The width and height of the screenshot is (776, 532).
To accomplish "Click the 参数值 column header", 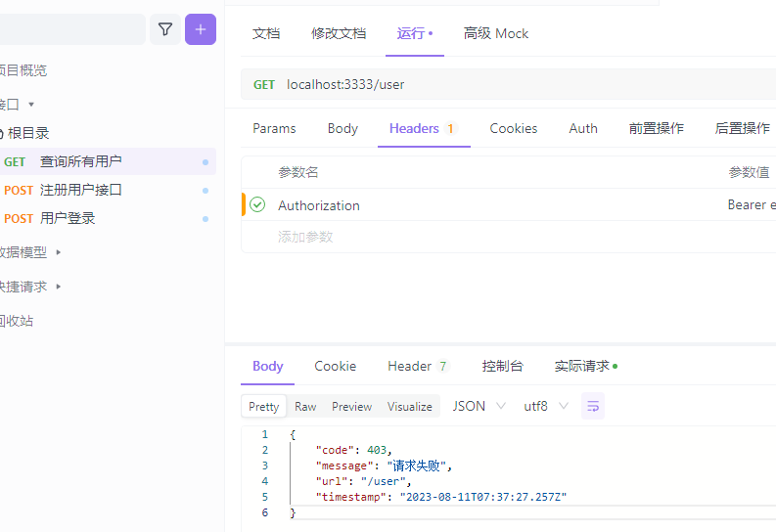I will (749, 172).
